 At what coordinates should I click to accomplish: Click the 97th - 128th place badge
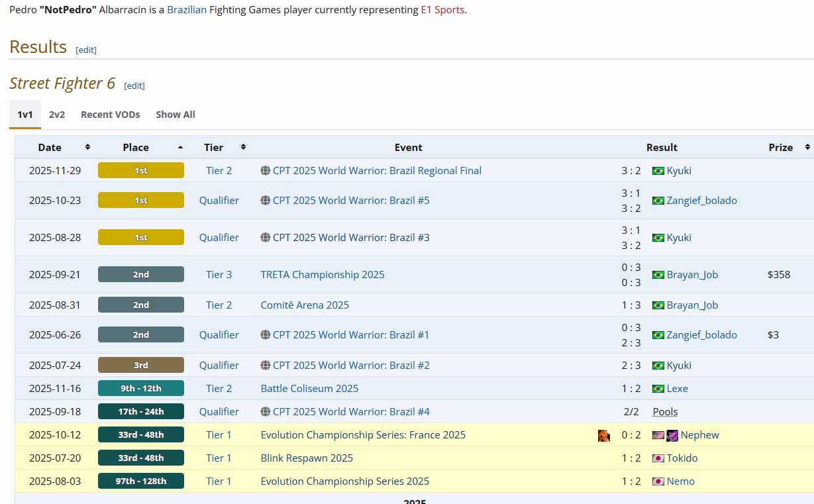coord(141,481)
